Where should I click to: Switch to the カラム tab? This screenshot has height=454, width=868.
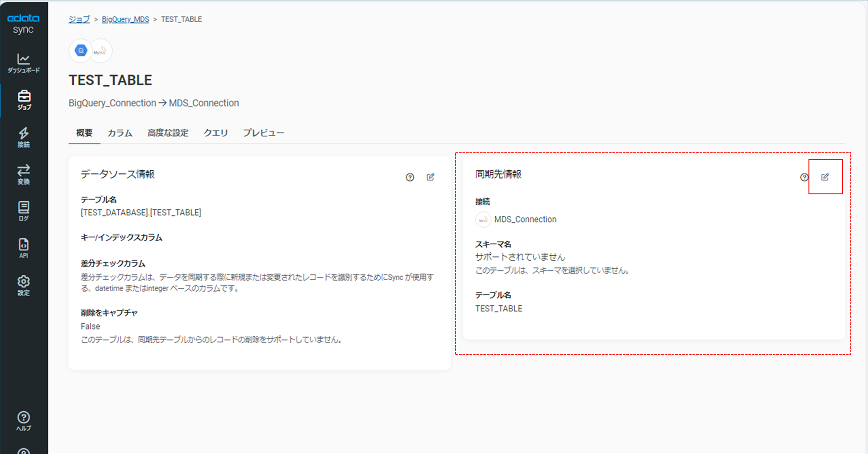point(120,133)
